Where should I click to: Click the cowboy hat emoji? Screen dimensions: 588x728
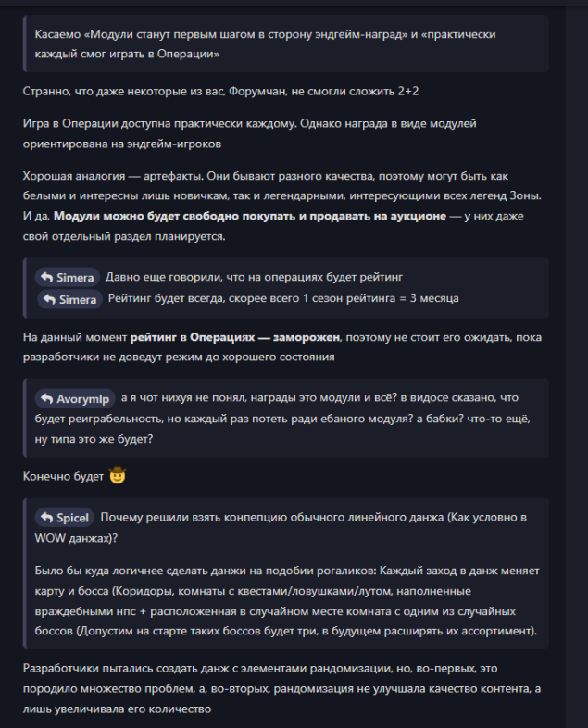pyautogui.click(x=117, y=477)
